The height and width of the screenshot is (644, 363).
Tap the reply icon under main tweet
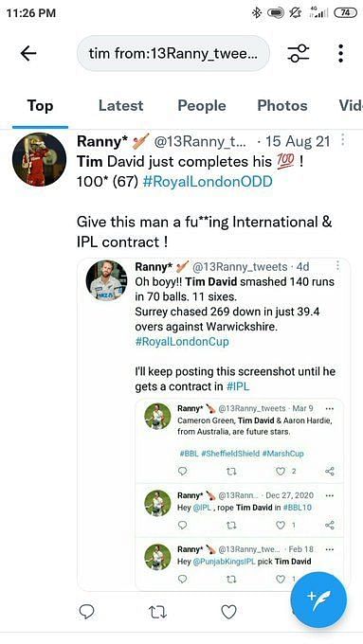[86, 612]
